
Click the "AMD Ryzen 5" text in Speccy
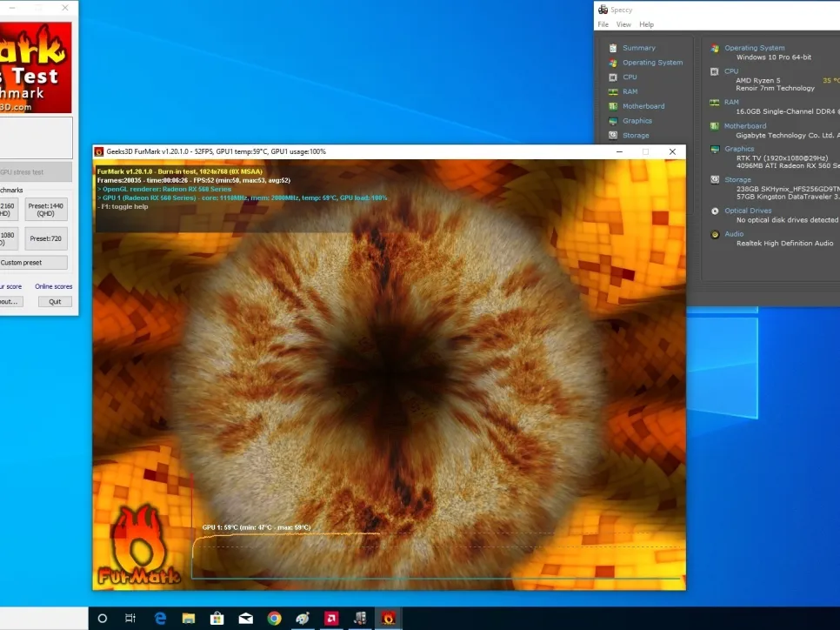pyautogui.click(x=758, y=80)
